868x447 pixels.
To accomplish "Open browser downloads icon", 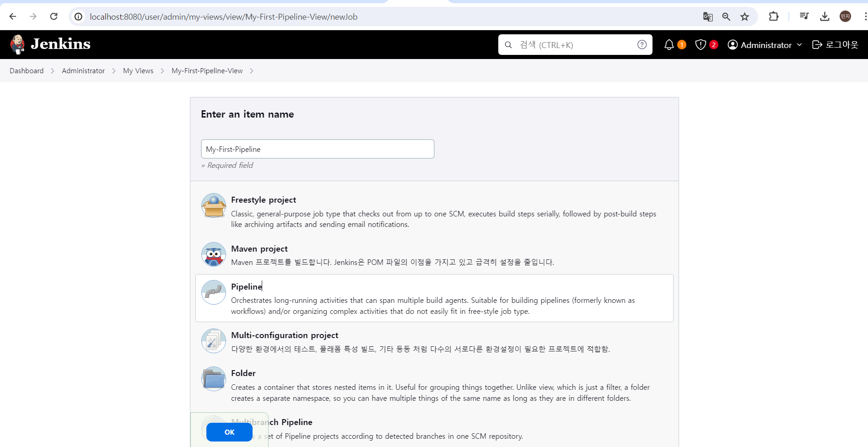I will [825, 16].
